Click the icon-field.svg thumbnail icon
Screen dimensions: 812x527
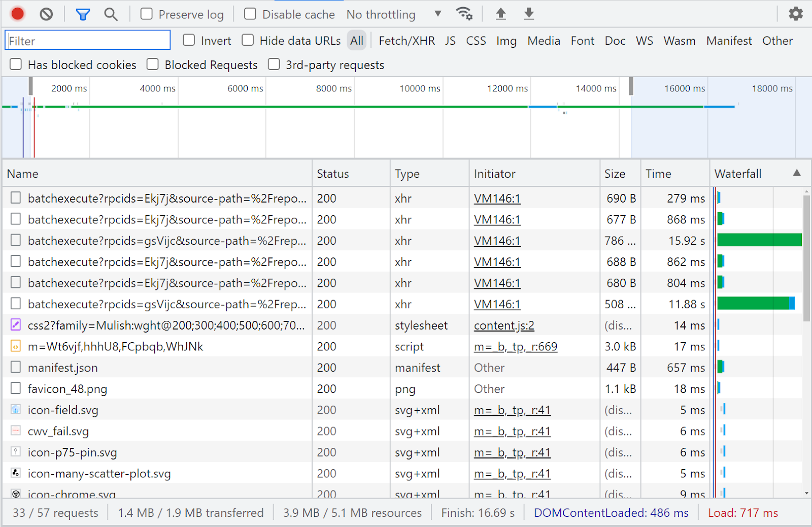(16, 409)
